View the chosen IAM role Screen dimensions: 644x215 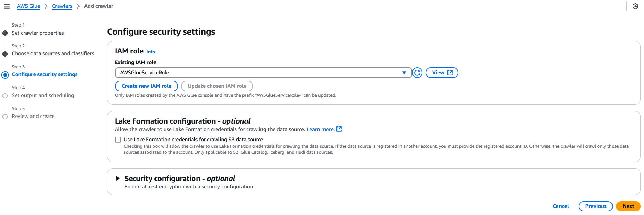tap(442, 73)
